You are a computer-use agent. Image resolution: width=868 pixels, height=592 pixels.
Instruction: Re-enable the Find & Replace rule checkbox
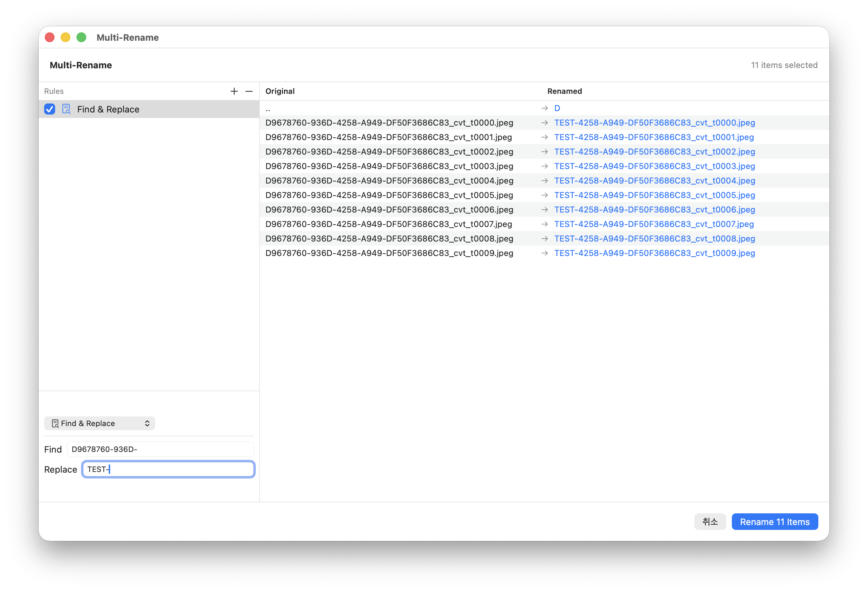pyautogui.click(x=49, y=109)
